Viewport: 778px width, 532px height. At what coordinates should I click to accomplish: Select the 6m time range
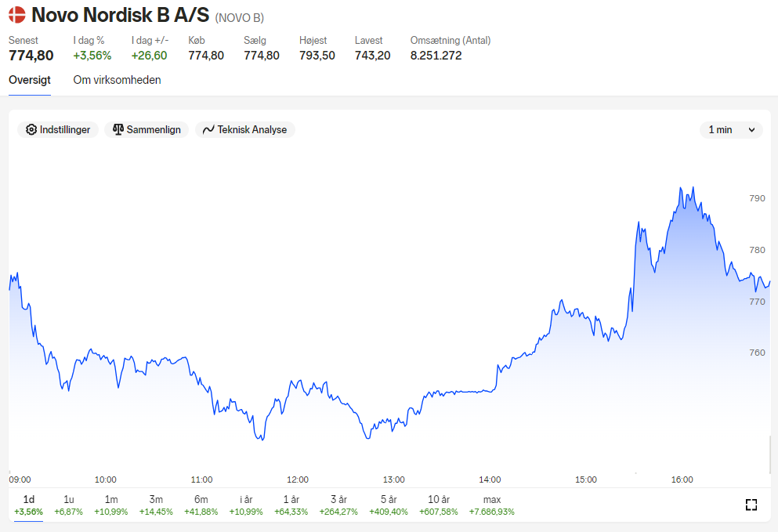pos(201,505)
